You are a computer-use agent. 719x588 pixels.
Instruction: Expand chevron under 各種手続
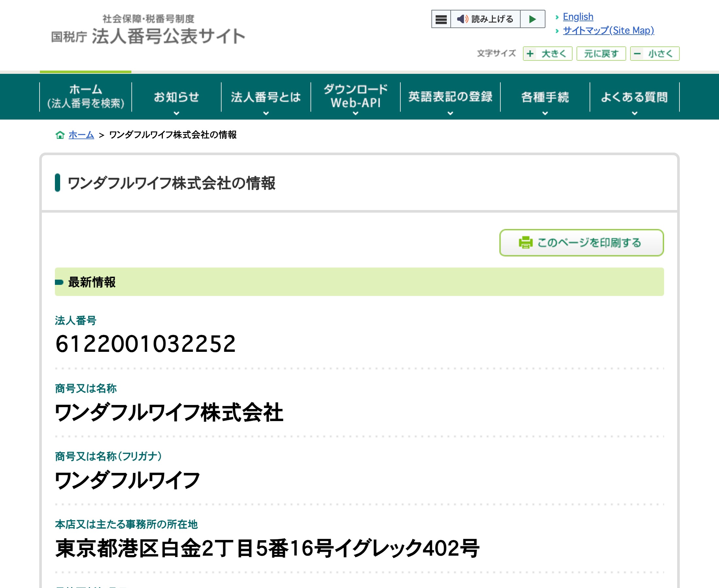coord(545,113)
